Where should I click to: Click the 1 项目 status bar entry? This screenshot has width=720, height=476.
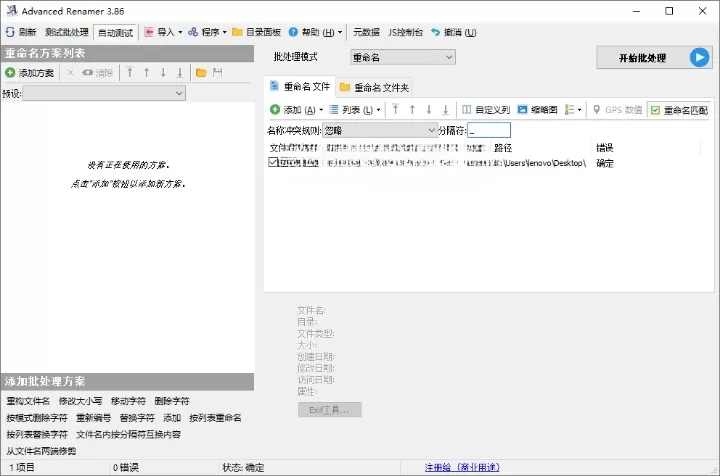point(22,467)
